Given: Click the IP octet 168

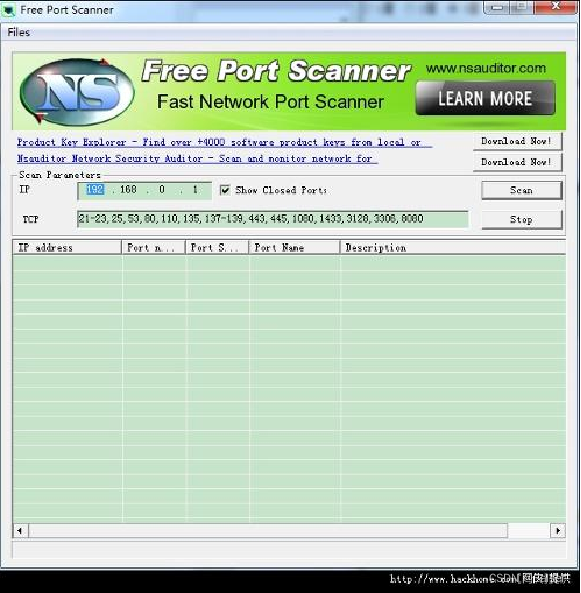Looking at the screenshot, I should pyautogui.click(x=128, y=189).
